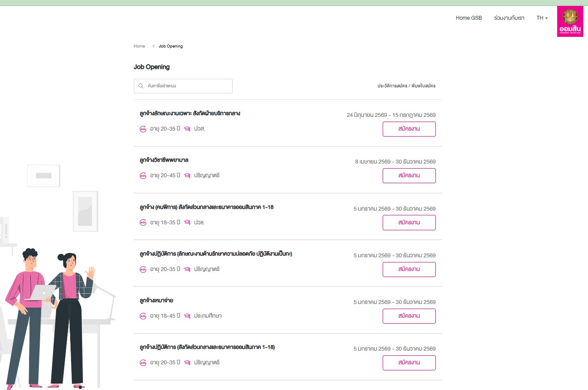Image resolution: width=588 pixels, height=390 pixels.
Task: Click education icon beside ปวช.
Action: click(187, 223)
